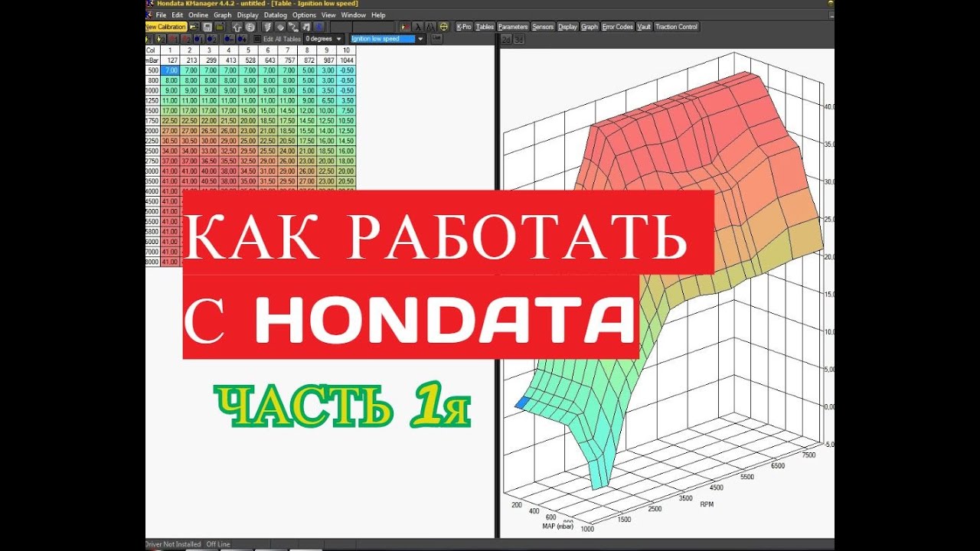The width and height of the screenshot is (980, 551).
Task: Open the Window menu
Action: (x=354, y=15)
